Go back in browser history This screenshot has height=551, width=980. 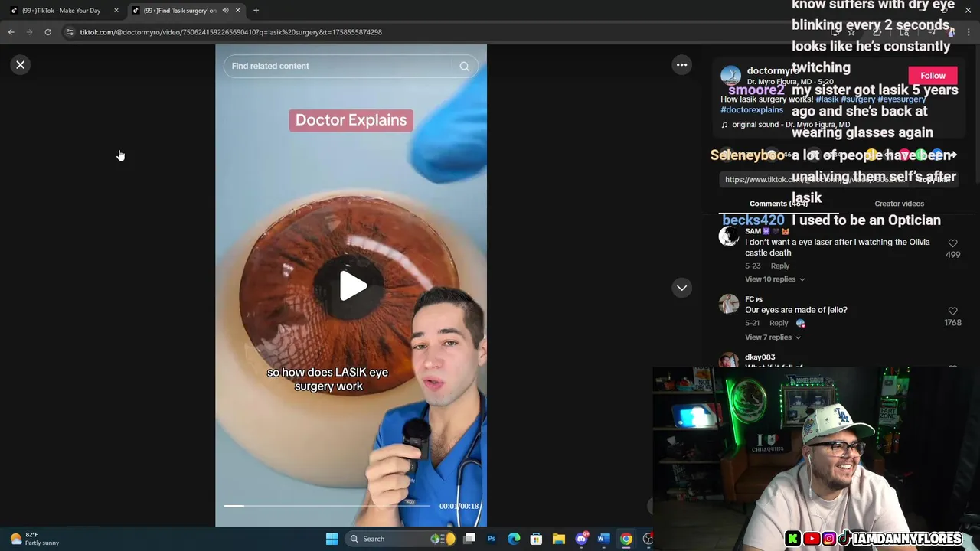click(11, 32)
